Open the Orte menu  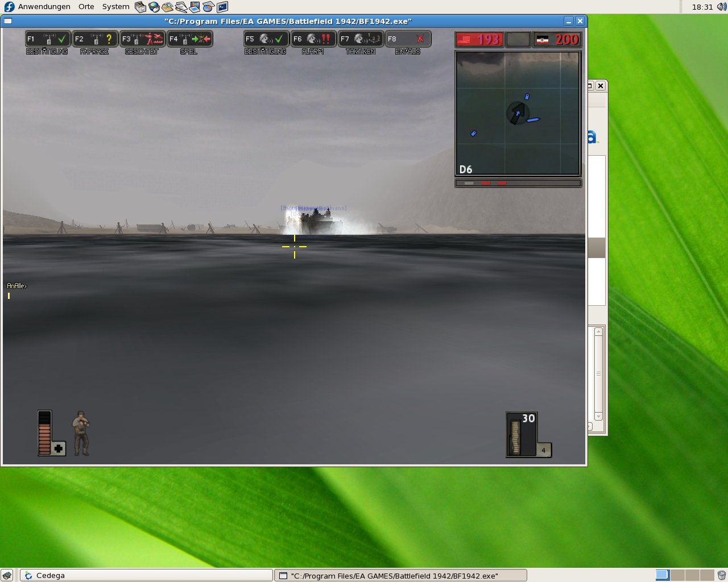(86, 7)
